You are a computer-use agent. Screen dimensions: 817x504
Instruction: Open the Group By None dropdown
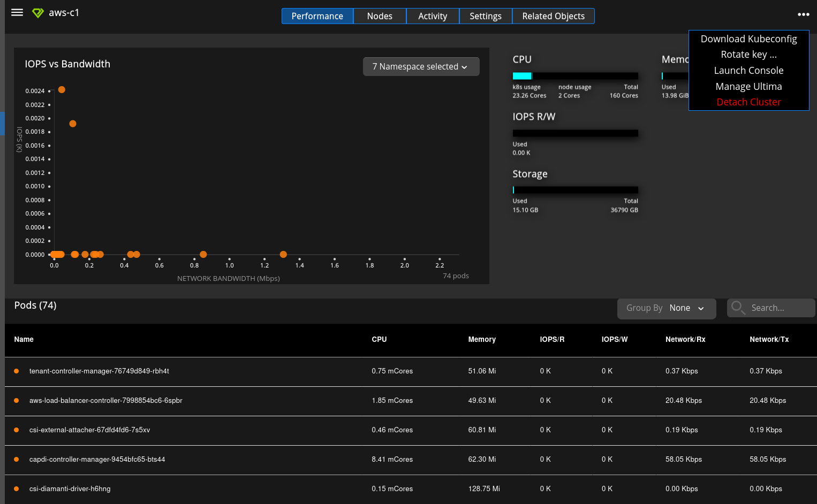pyautogui.click(x=667, y=308)
